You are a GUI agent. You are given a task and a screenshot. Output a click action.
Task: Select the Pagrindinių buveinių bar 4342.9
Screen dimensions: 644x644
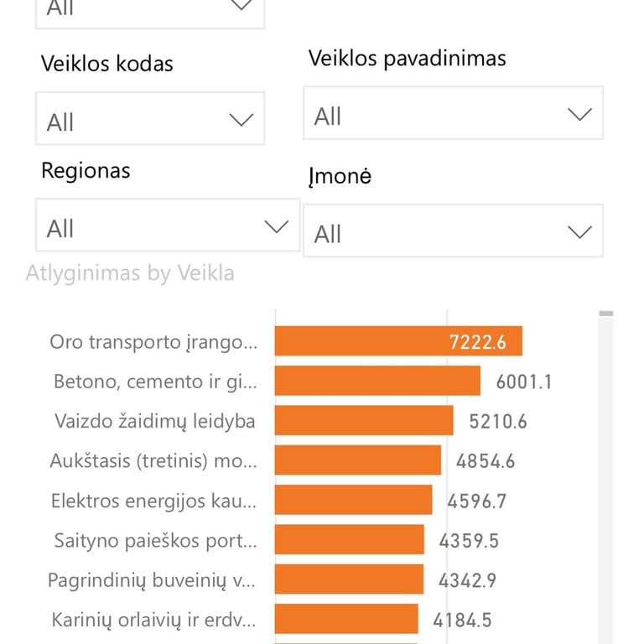349,579
